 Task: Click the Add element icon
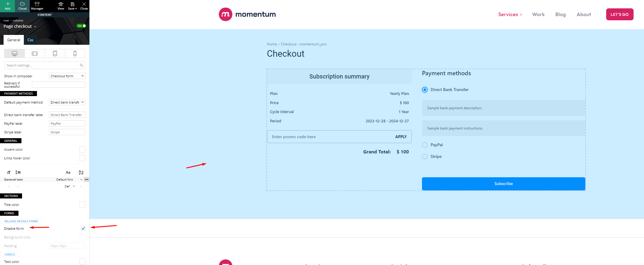click(7, 6)
